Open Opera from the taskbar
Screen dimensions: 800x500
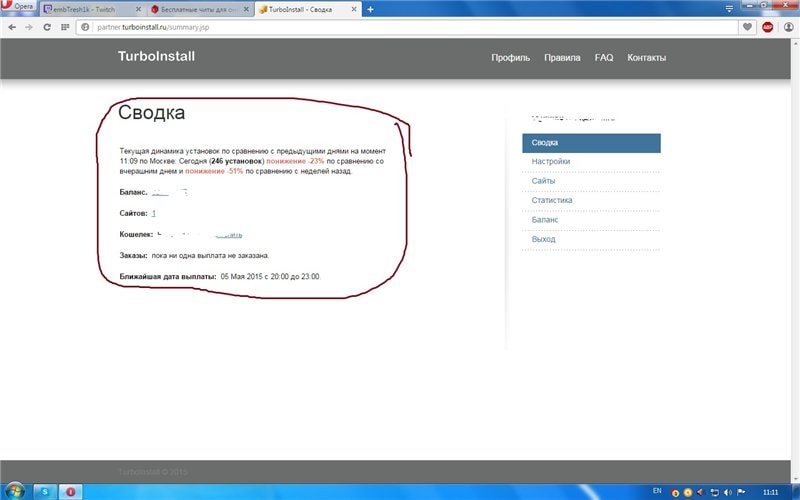pos(70,492)
